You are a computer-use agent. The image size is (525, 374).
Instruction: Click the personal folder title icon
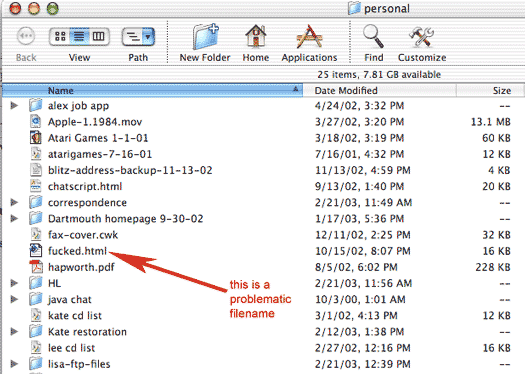[355, 8]
